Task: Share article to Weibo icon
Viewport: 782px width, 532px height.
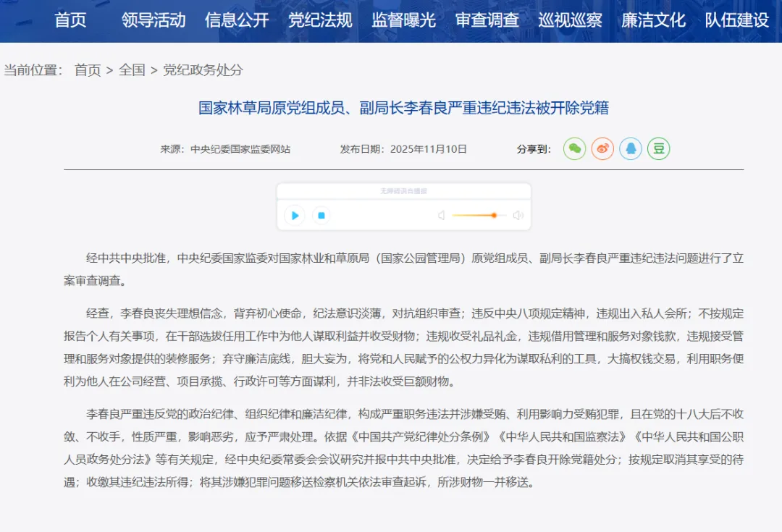Action: click(602, 148)
